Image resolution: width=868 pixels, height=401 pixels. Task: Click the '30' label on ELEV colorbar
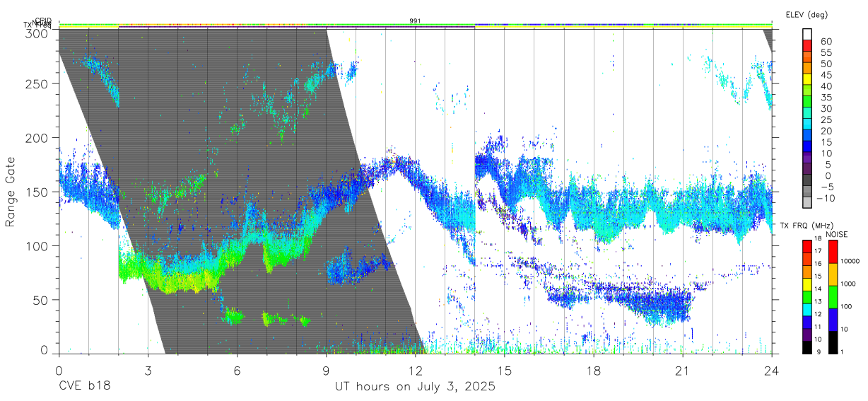pyautogui.click(x=826, y=108)
